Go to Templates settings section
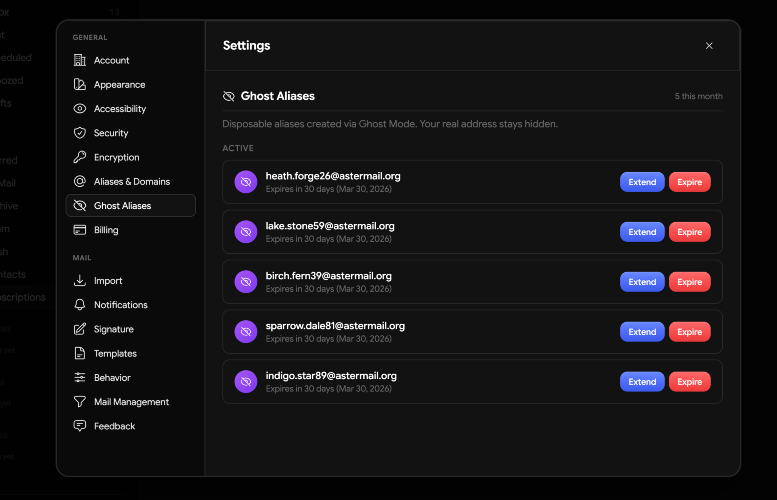777x500 pixels. tap(115, 354)
